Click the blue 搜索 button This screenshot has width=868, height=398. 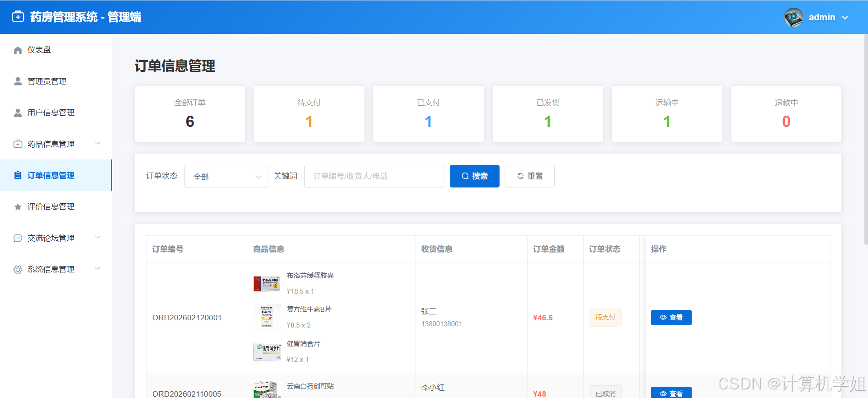pyautogui.click(x=475, y=176)
